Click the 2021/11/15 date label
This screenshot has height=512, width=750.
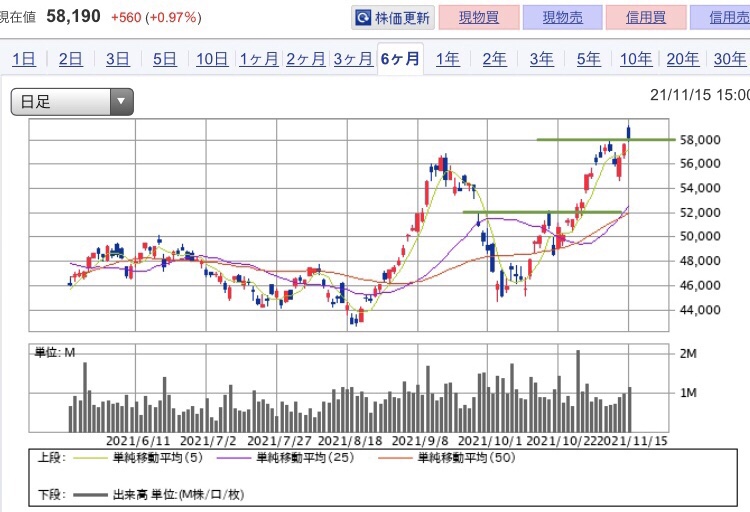coord(633,441)
